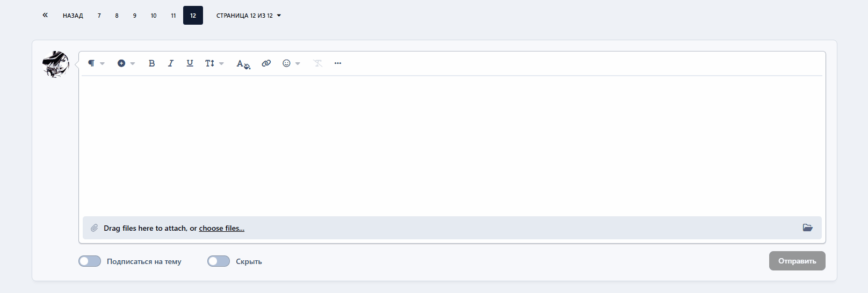Click Отправить to submit reply
This screenshot has height=293, width=868.
(x=797, y=261)
